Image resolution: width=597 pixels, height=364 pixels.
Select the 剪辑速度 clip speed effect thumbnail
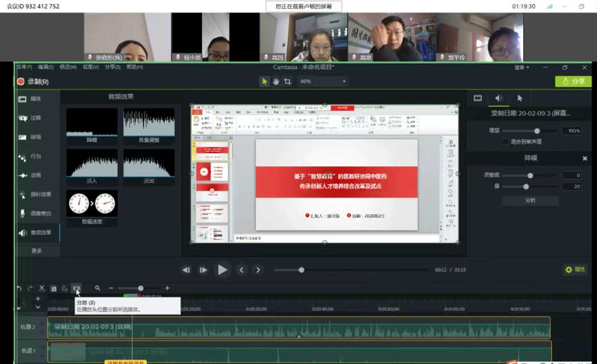[x=92, y=208]
